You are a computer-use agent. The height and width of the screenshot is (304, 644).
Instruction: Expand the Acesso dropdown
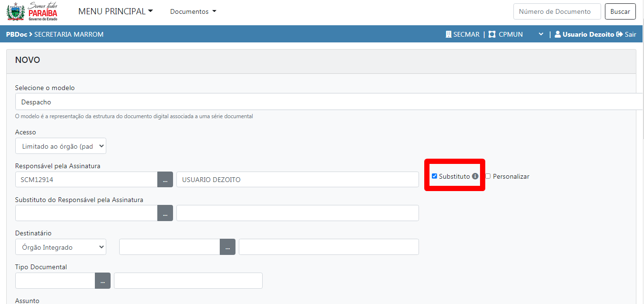pyautogui.click(x=61, y=146)
